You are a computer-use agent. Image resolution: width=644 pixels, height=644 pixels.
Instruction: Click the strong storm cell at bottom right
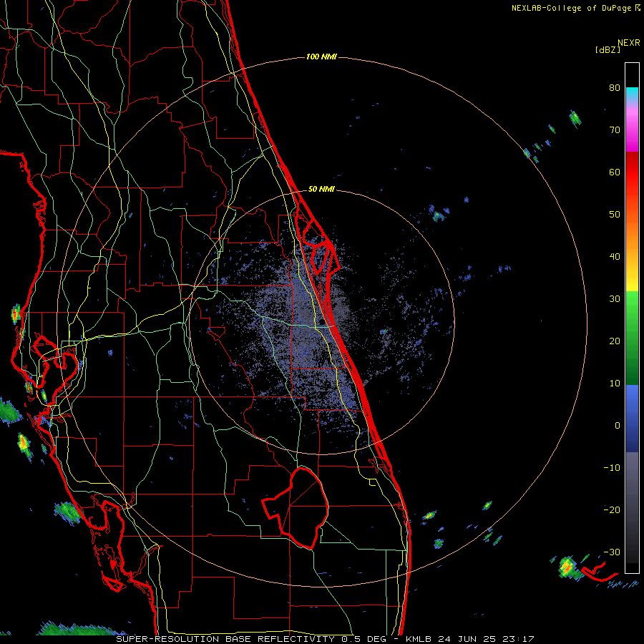(567, 567)
